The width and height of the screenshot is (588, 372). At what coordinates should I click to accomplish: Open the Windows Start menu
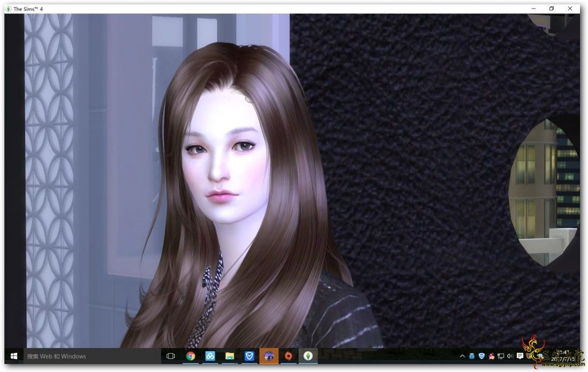(14, 356)
